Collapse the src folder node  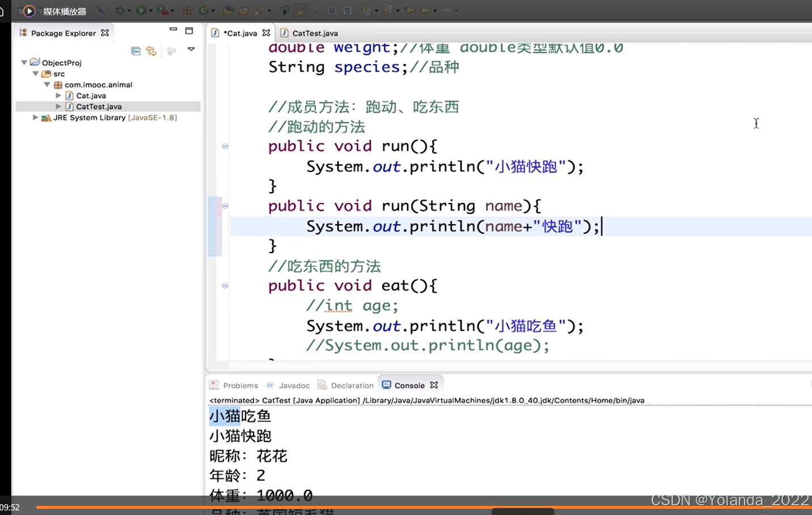[x=36, y=74]
